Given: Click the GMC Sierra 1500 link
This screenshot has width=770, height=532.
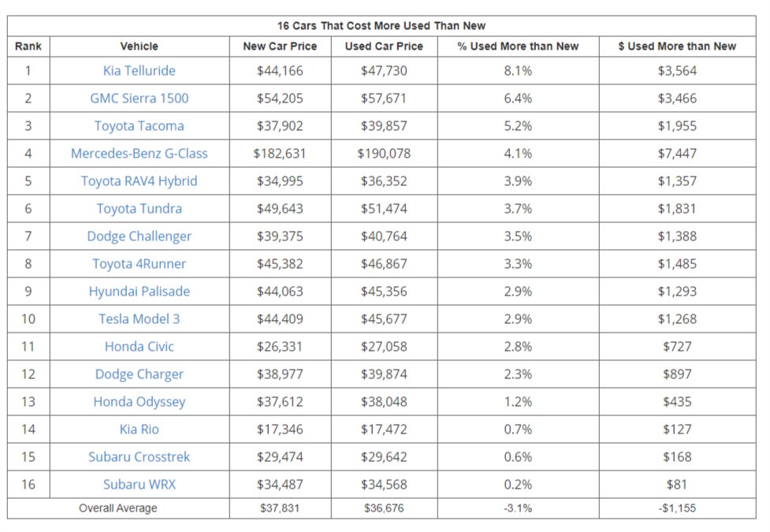Looking at the screenshot, I should click(139, 99).
